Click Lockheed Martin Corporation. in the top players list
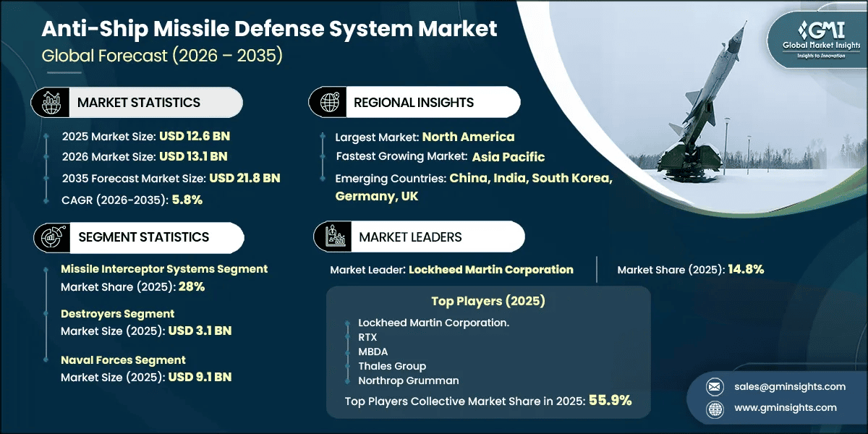The height and width of the screenshot is (434, 868). click(x=433, y=323)
